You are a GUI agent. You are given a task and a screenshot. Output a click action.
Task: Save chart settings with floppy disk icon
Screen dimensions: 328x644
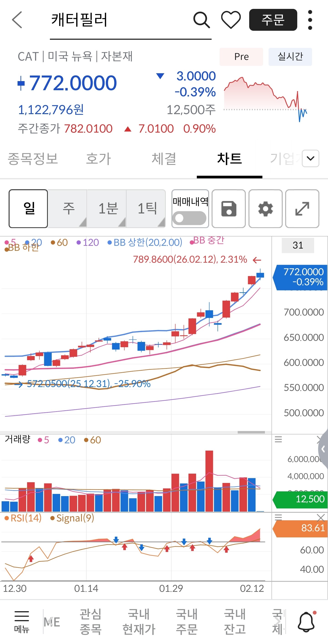(x=228, y=208)
